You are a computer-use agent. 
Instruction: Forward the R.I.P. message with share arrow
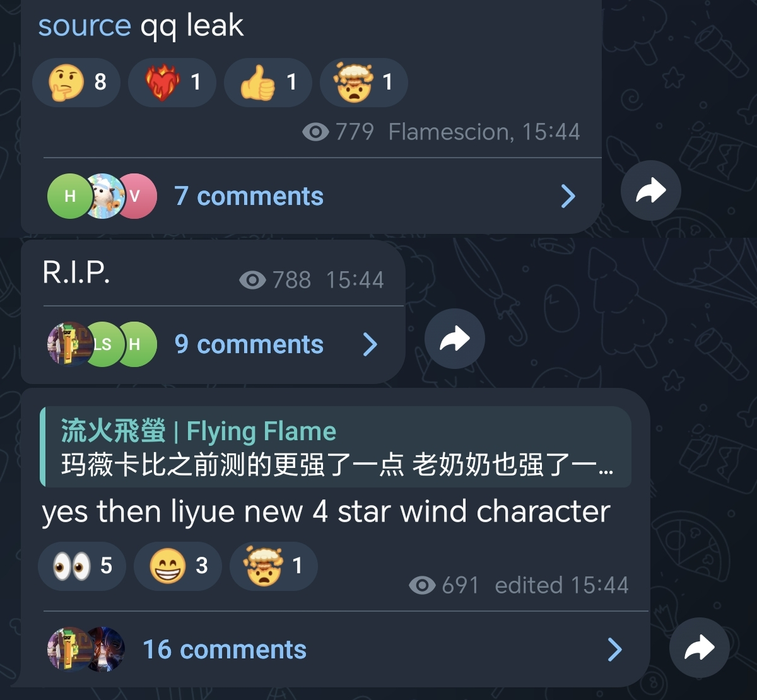tap(455, 339)
